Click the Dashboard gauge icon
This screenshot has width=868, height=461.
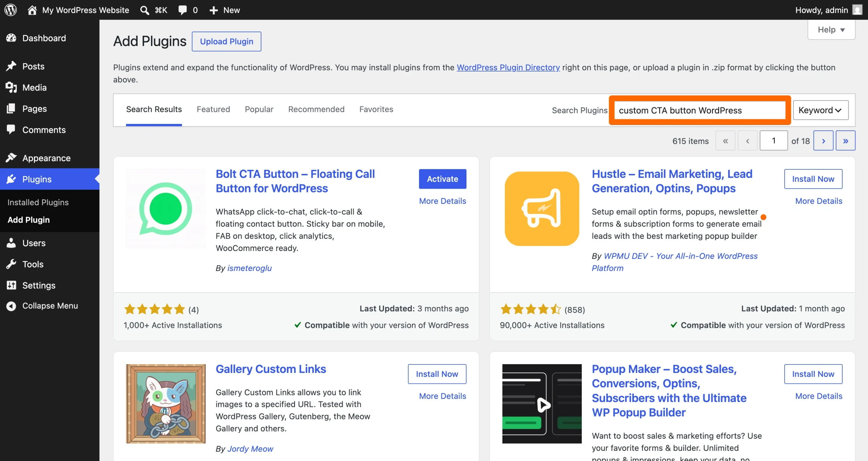tap(11, 38)
